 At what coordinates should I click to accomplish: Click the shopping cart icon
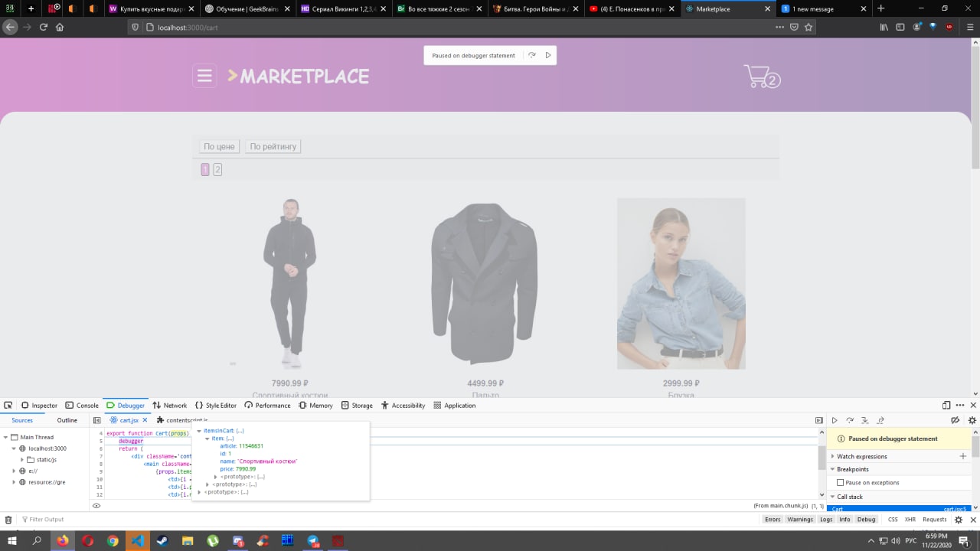coord(762,77)
